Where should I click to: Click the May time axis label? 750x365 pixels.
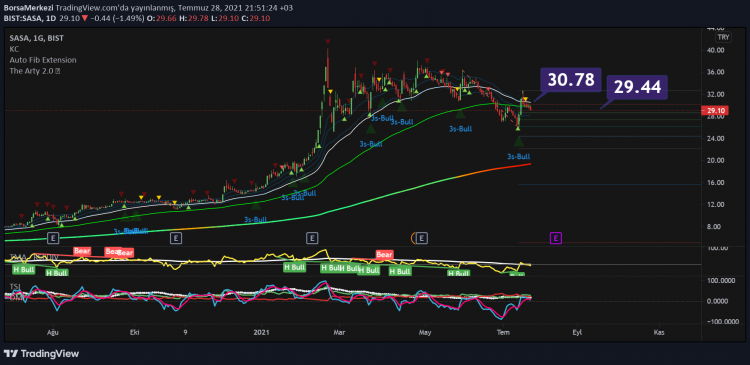click(424, 332)
